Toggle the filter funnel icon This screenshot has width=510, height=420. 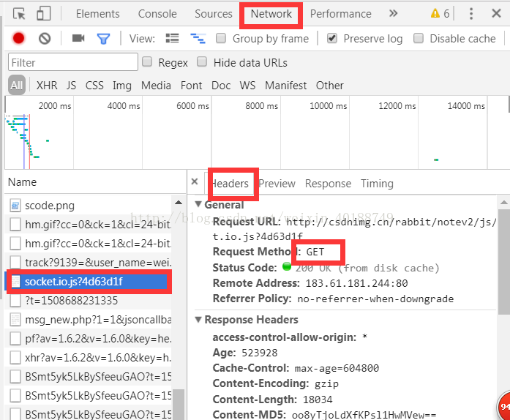(x=103, y=39)
